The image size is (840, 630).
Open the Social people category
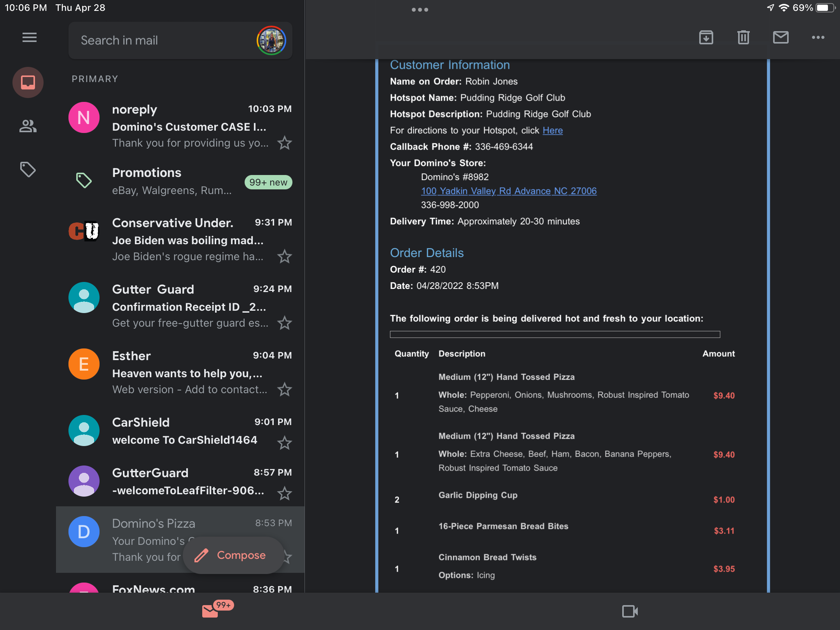28,126
